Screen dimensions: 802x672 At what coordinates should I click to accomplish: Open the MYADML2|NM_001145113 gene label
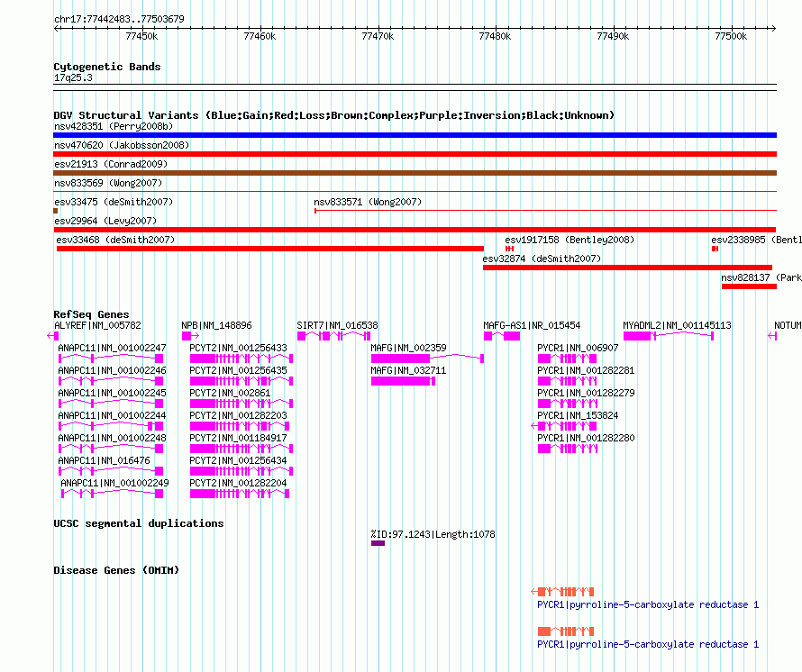pos(678,325)
